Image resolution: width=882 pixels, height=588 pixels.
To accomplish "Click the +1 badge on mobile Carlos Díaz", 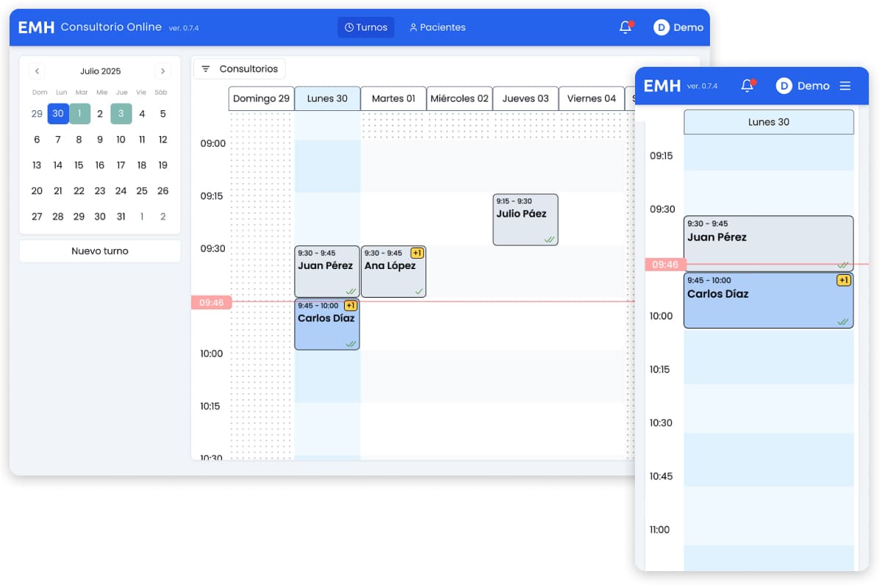I will click(x=844, y=280).
